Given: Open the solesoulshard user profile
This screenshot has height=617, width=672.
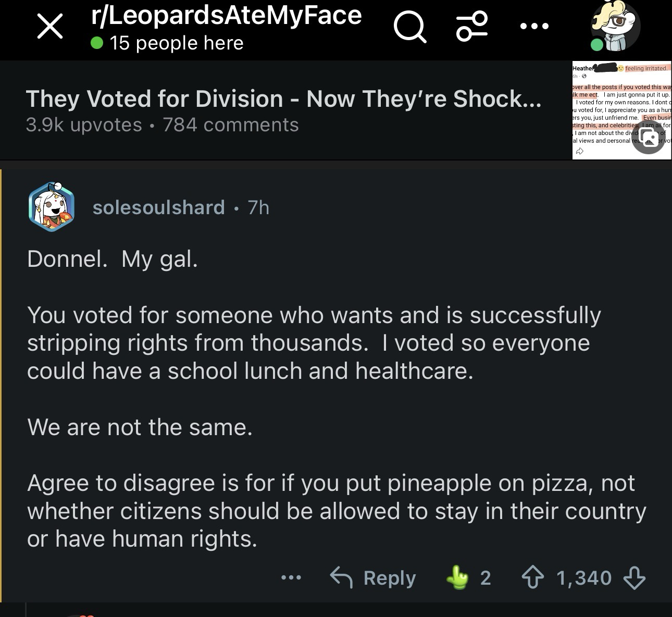Looking at the screenshot, I should [158, 207].
